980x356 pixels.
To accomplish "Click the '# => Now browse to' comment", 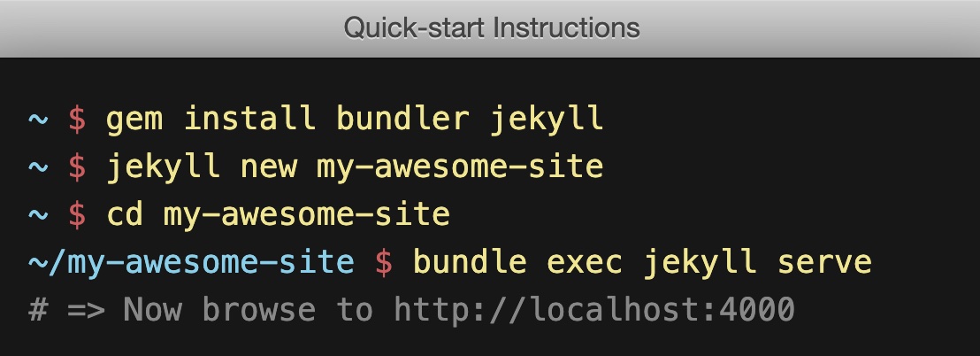I will (x=200, y=309).
